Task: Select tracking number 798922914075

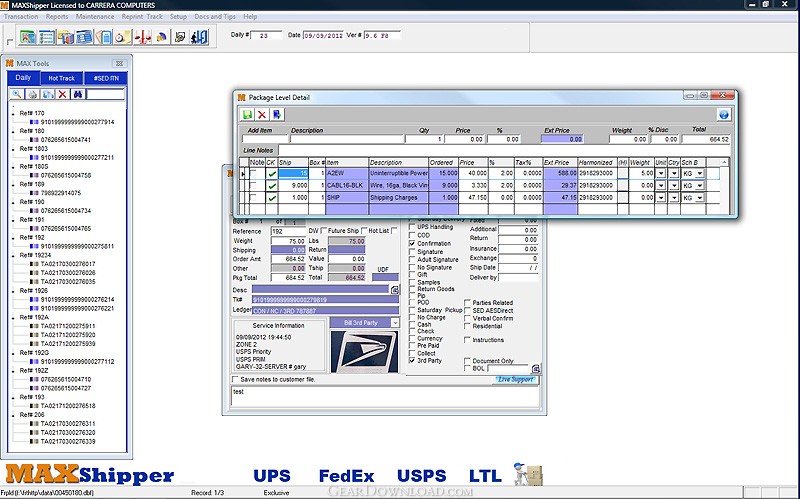Action: (x=61, y=193)
